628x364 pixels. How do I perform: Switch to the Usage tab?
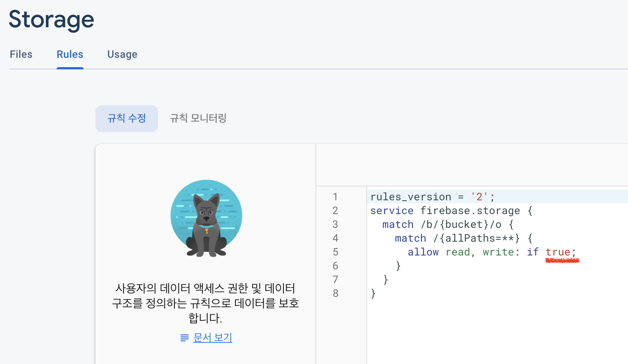[122, 54]
